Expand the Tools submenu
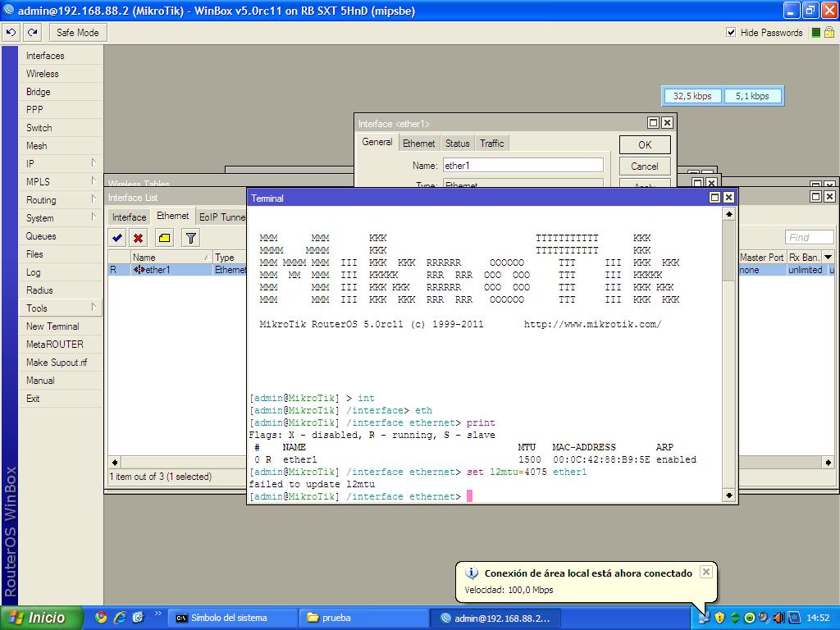 (94, 307)
